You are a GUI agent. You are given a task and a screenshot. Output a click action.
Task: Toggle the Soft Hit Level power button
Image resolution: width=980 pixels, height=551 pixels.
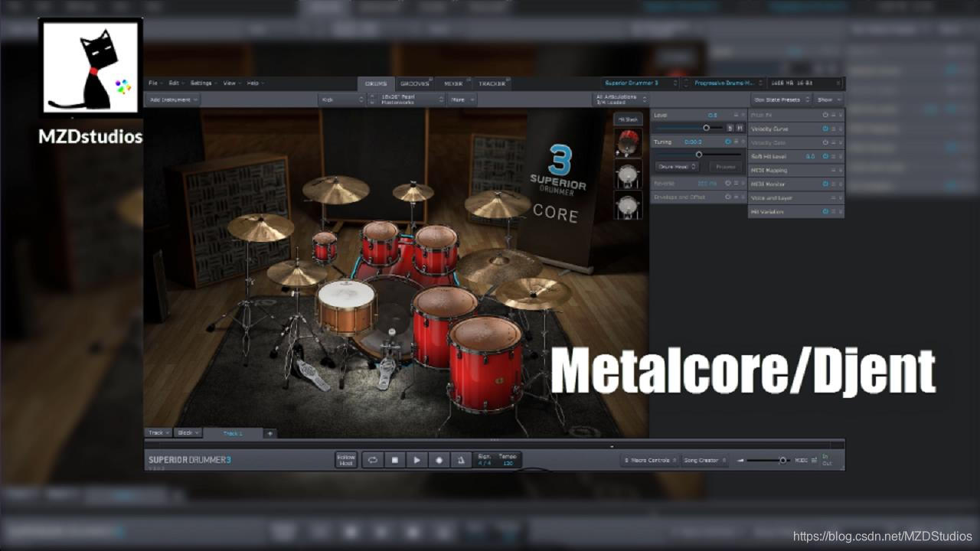pos(825,156)
